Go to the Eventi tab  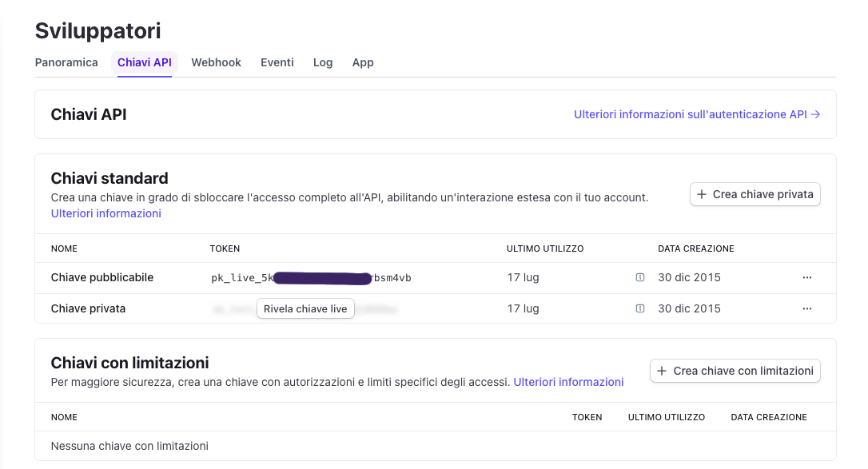click(277, 62)
